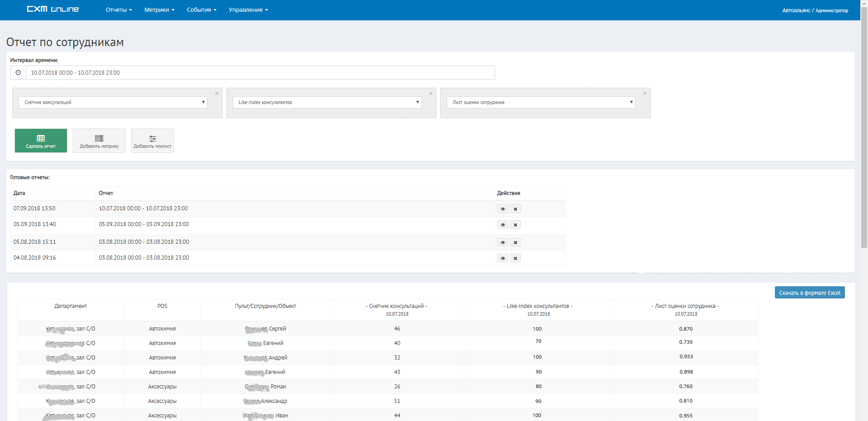Open the Управление menu
The image size is (868, 421).
coord(248,10)
